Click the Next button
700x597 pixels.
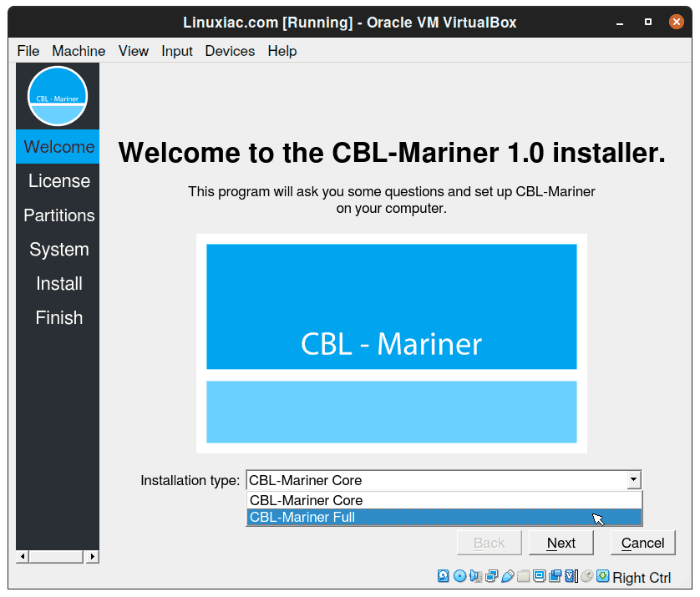click(561, 543)
